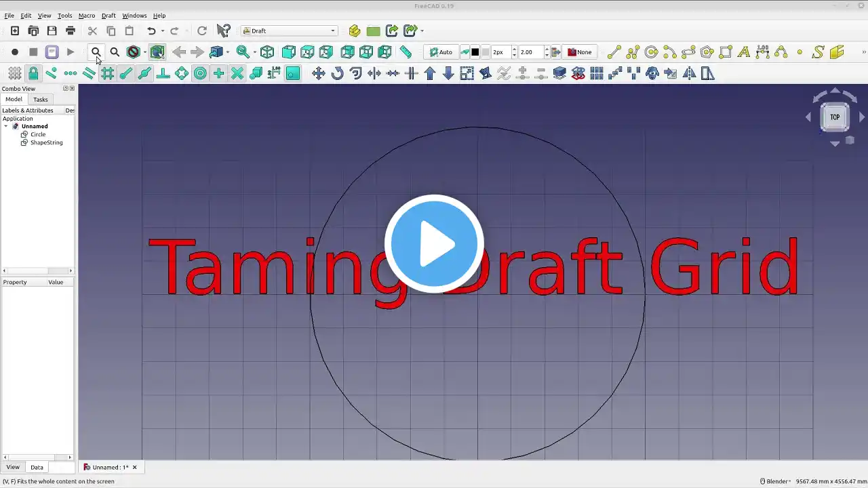Select the Measure distance tool

(406, 52)
